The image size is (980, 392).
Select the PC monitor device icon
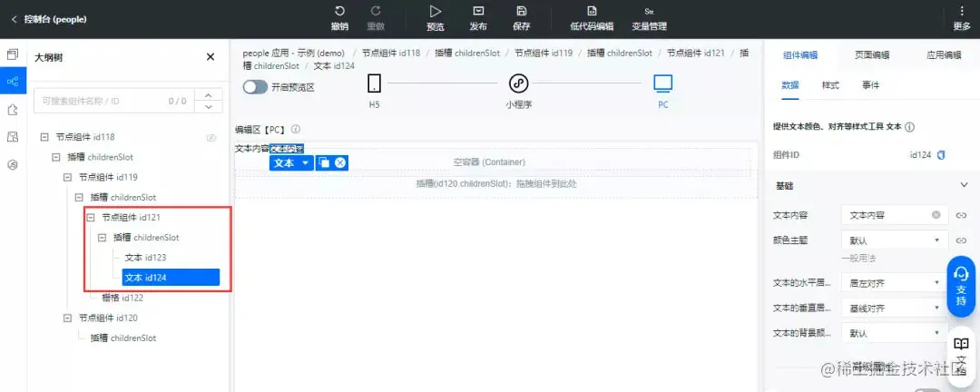[x=662, y=83]
